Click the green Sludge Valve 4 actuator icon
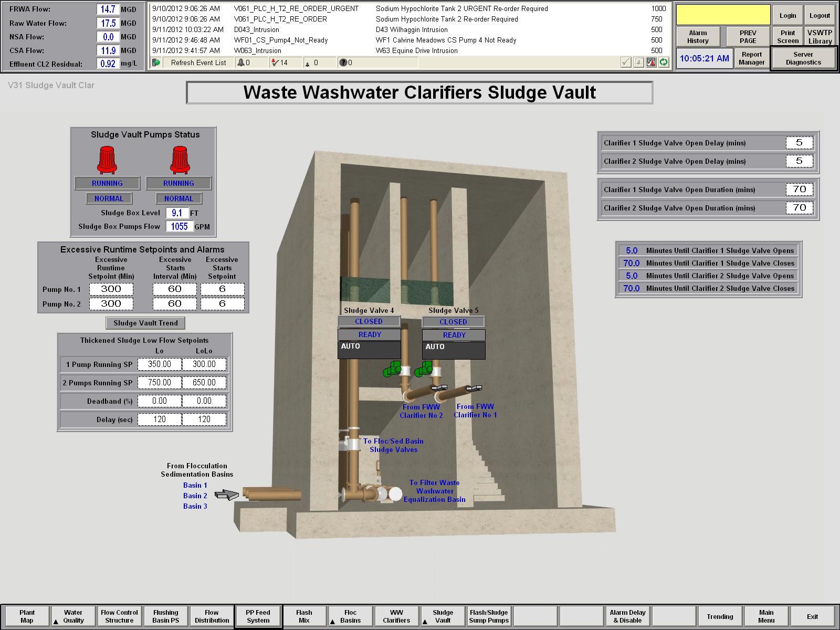The image size is (840, 630). (x=391, y=370)
